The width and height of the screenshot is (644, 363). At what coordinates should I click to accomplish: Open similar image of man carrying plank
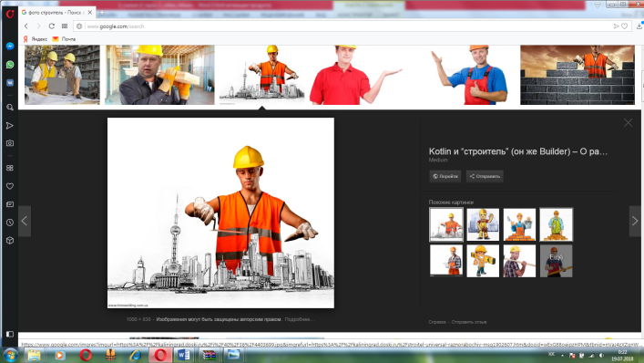519,261
